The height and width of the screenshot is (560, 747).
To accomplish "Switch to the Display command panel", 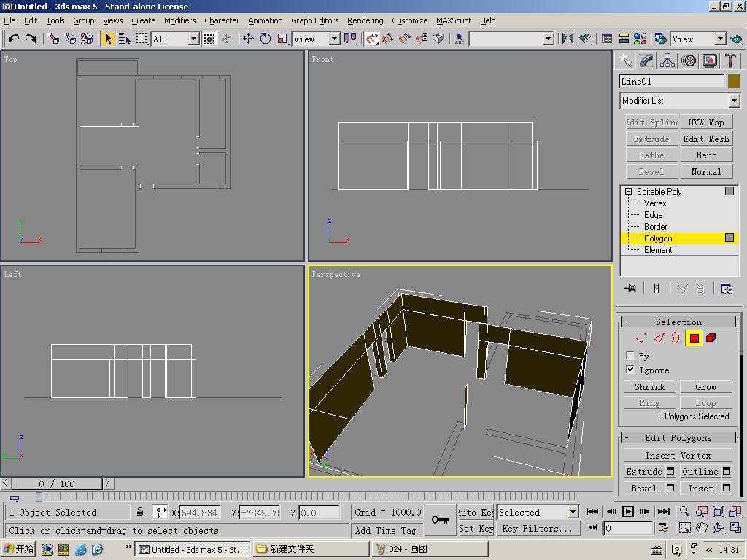I will 710,61.
